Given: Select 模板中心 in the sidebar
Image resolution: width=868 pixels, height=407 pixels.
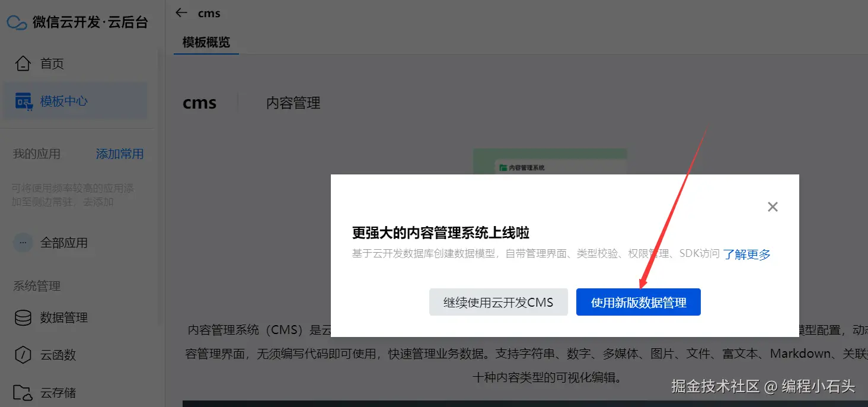Looking at the screenshot, I should click(75, 101).
